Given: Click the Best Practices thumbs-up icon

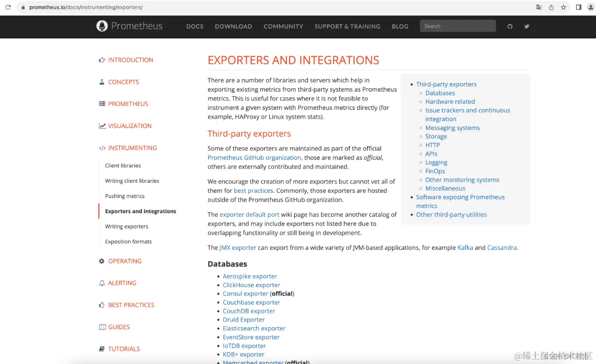Looking at the screenshot, I should (102, 305).
